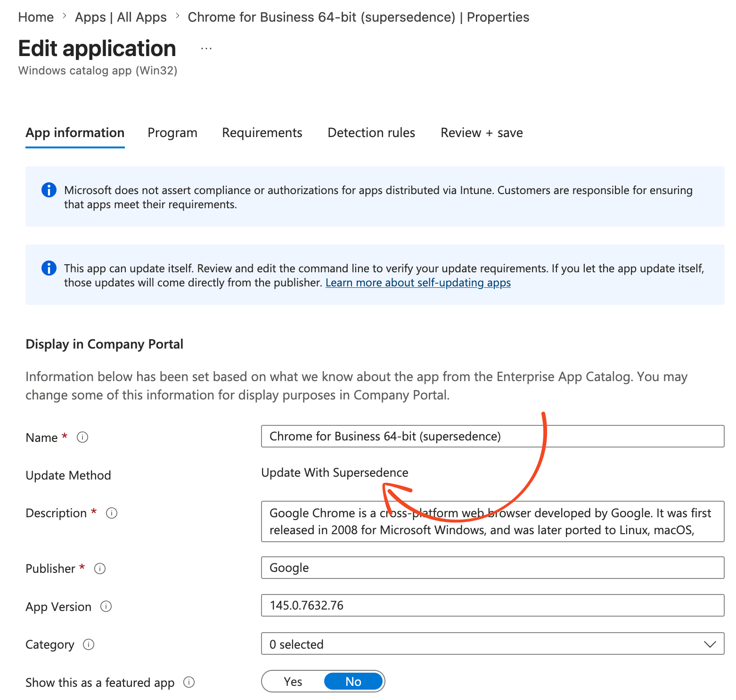Go to Home breadcrumb link

[x=36, y=17]
